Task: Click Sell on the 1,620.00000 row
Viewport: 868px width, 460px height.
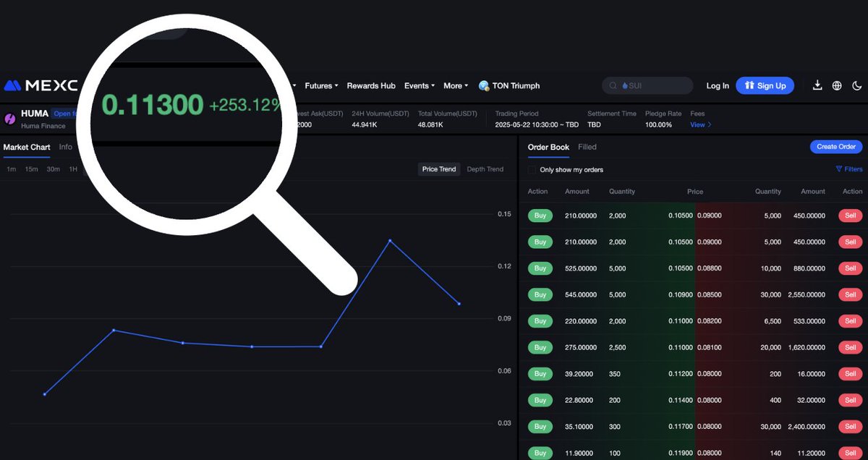Action: click(x=851, y=347)
